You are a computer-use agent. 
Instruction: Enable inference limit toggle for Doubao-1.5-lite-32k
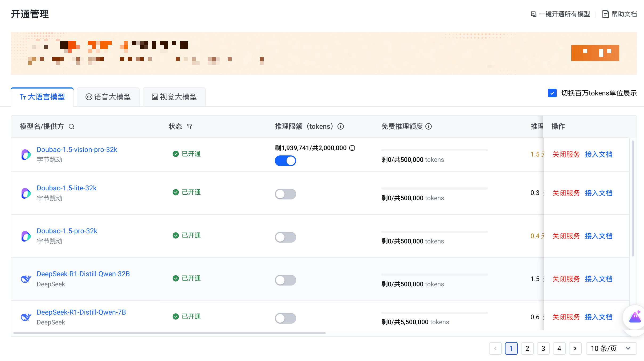285,194
